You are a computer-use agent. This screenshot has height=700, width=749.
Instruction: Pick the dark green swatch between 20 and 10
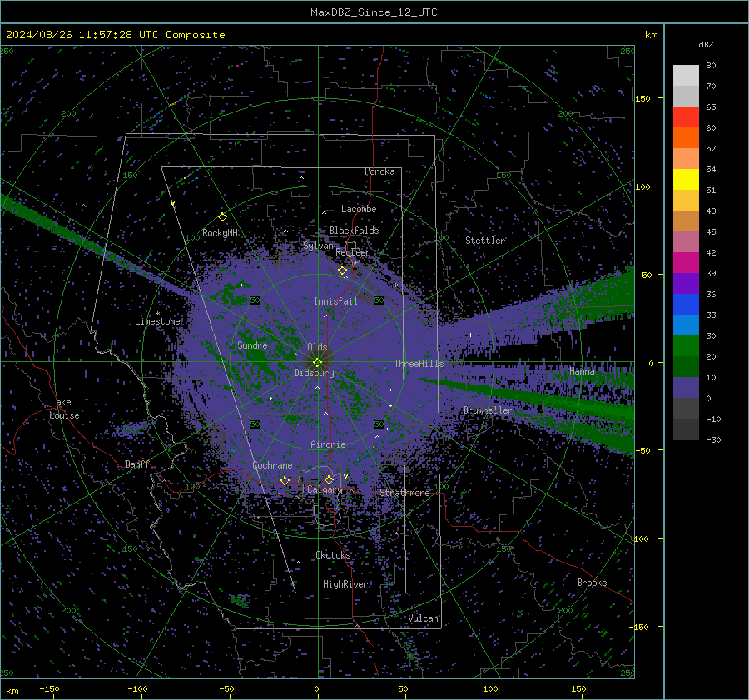coord(686,367)
